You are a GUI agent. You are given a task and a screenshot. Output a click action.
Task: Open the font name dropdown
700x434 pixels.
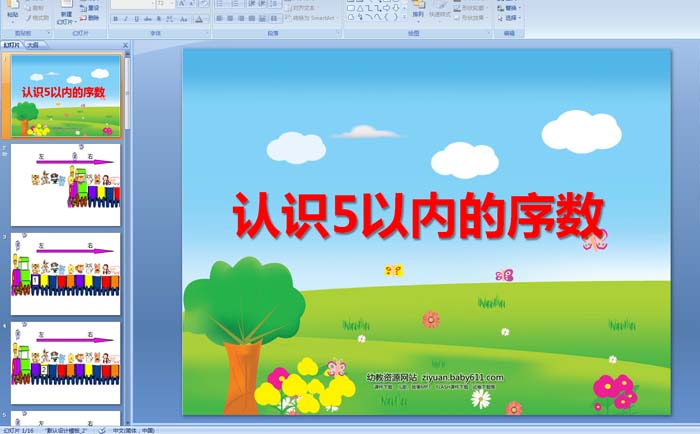[x=152, y=4]
